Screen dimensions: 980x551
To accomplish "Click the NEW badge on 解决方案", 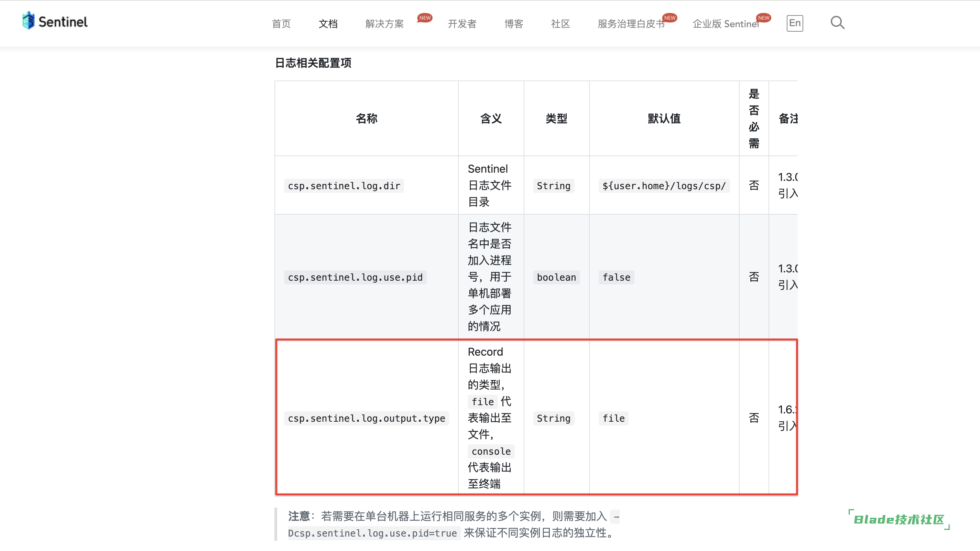I will point(425,18).
